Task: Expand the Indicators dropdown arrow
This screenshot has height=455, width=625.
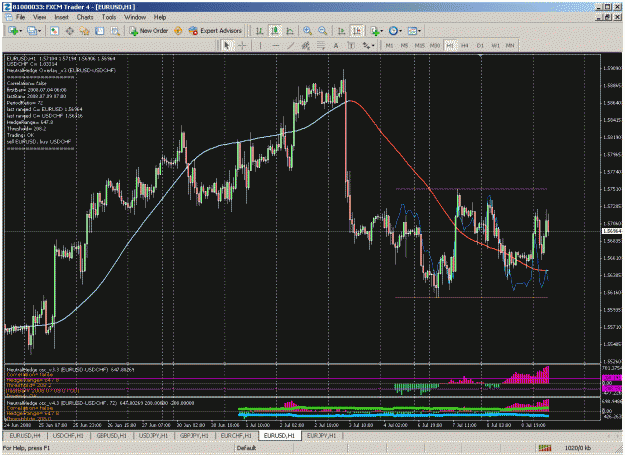Action: coord(381,31)
